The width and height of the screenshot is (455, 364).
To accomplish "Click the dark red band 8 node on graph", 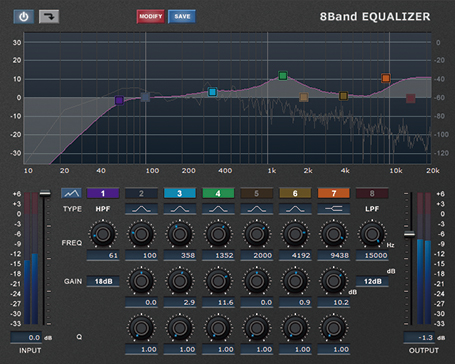I will tap(411, 98).
